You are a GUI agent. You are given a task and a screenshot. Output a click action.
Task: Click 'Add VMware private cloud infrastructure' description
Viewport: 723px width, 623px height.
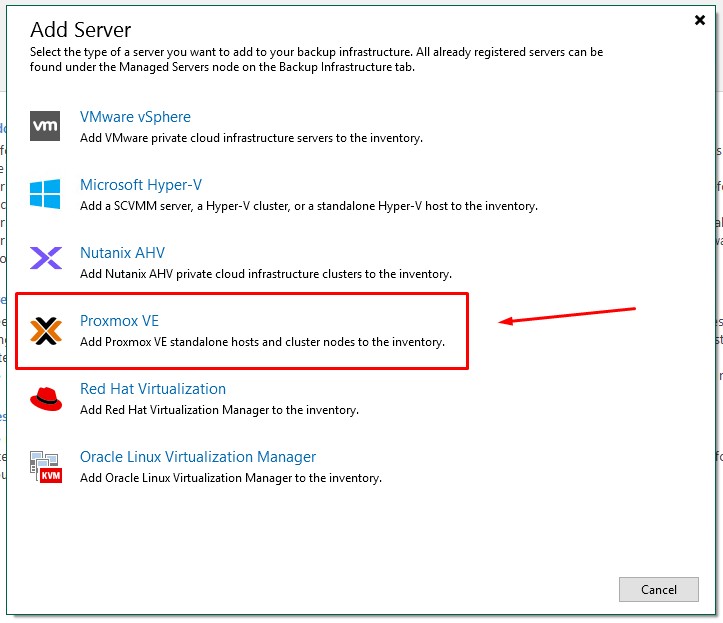[x=251, y=138]
